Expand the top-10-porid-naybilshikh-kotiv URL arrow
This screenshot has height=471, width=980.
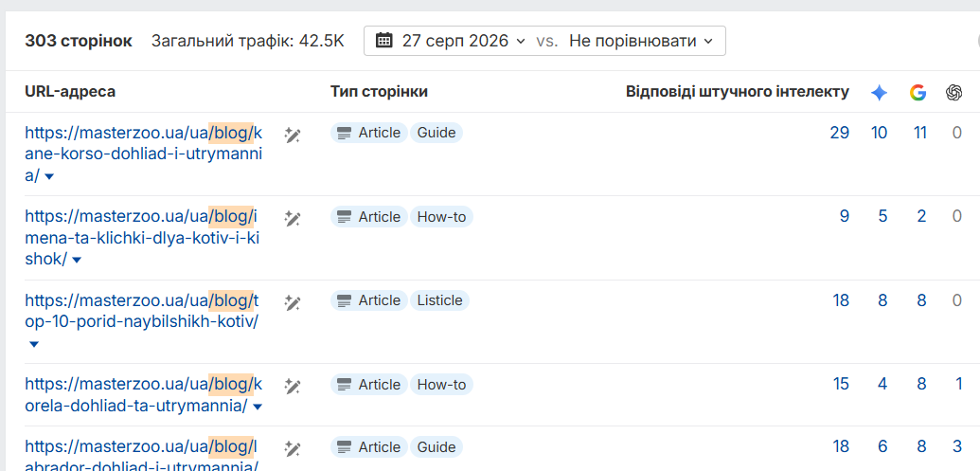(x=34, y=344)
